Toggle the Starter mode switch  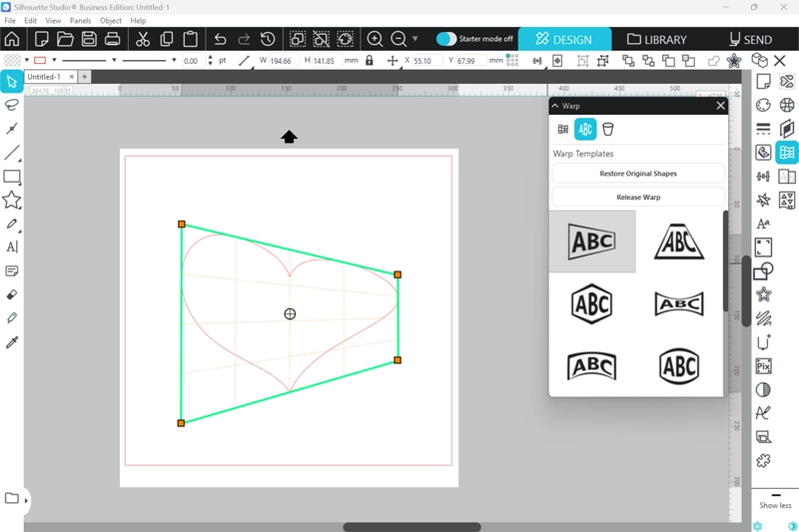pos(446,39)
